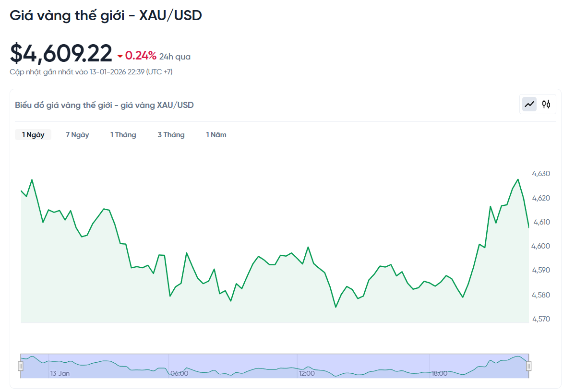Click the chart heading Biểu đồ giá vàng
This screenshot has height=392, width=563.
point(104,105)
